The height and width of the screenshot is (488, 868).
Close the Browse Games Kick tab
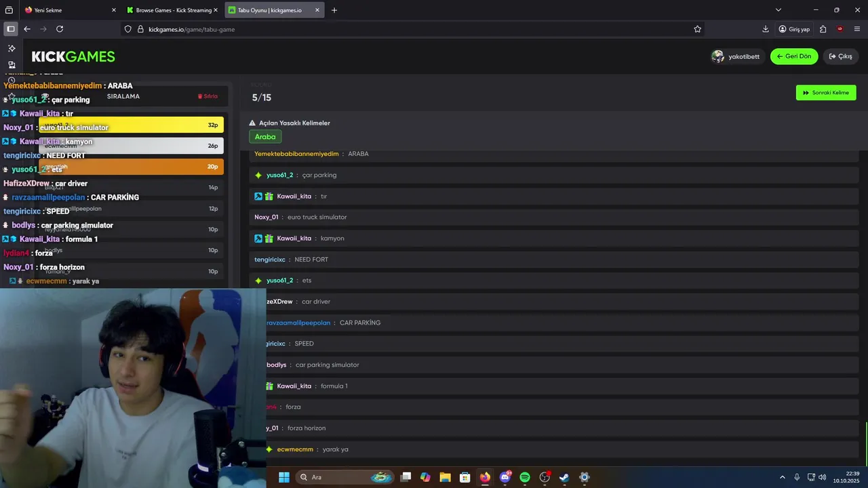tap(216, 10)
